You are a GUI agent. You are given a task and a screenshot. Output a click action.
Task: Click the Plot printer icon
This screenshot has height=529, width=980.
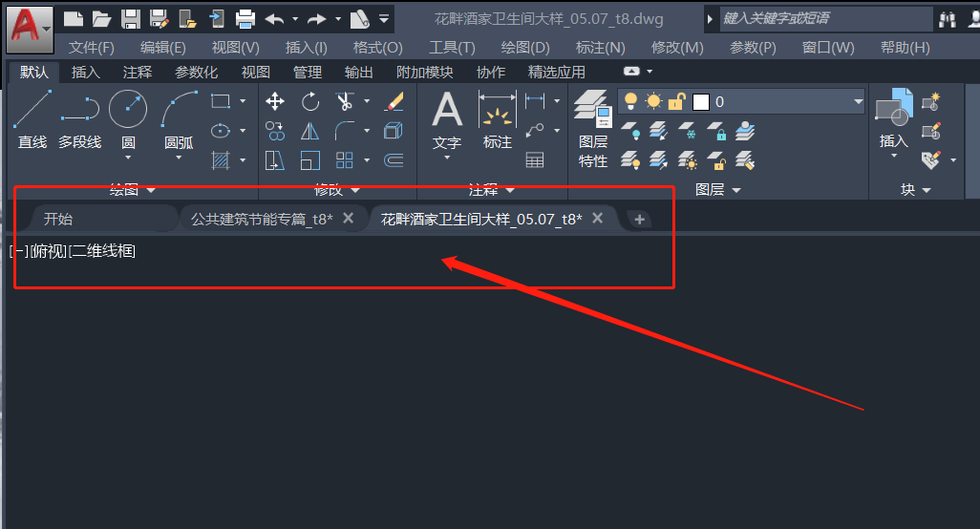(245, 18)
